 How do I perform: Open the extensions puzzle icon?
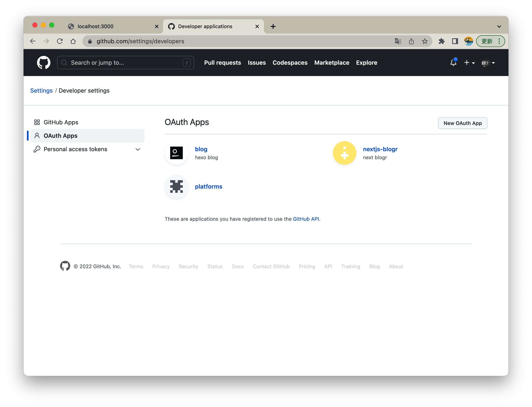pyautogui.click(x=441, y=41)
